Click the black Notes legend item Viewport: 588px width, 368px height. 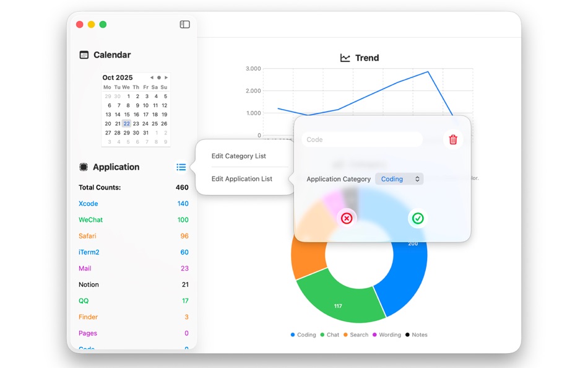pyautogui.click(x=417, y=335)
